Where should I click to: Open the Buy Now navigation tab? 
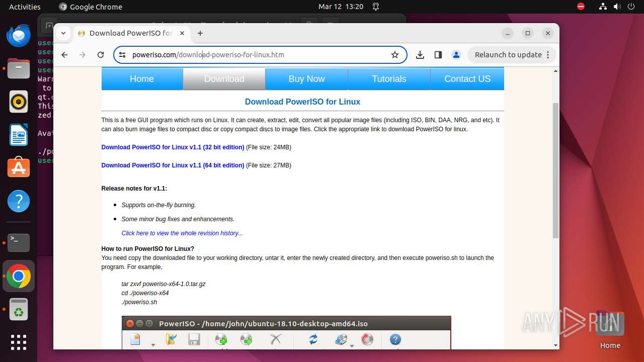click(307, 79)
